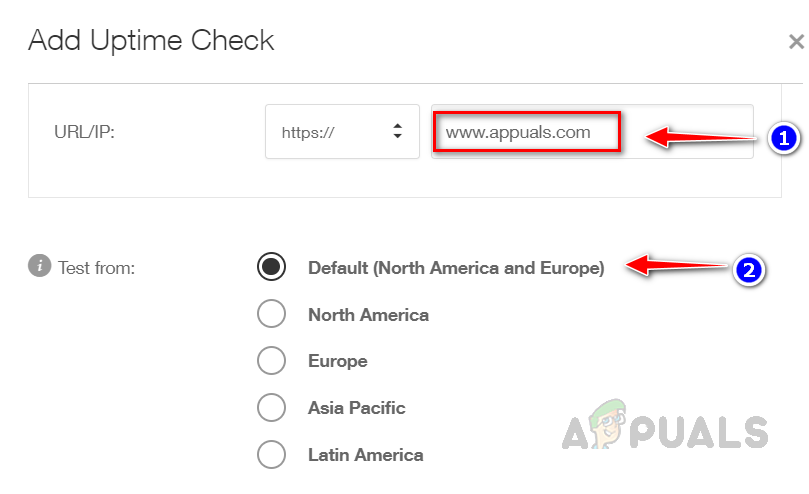Click the info icon beside Test from

tap(40, 267)
